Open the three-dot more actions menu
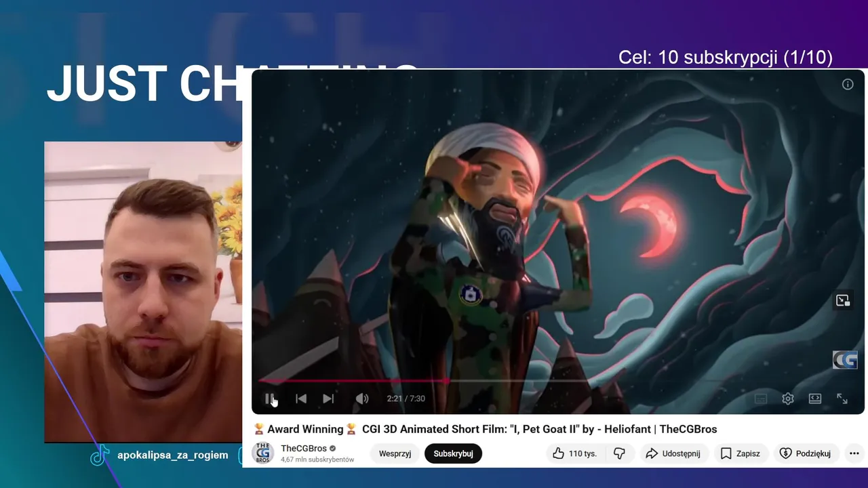 click(854, 453)
